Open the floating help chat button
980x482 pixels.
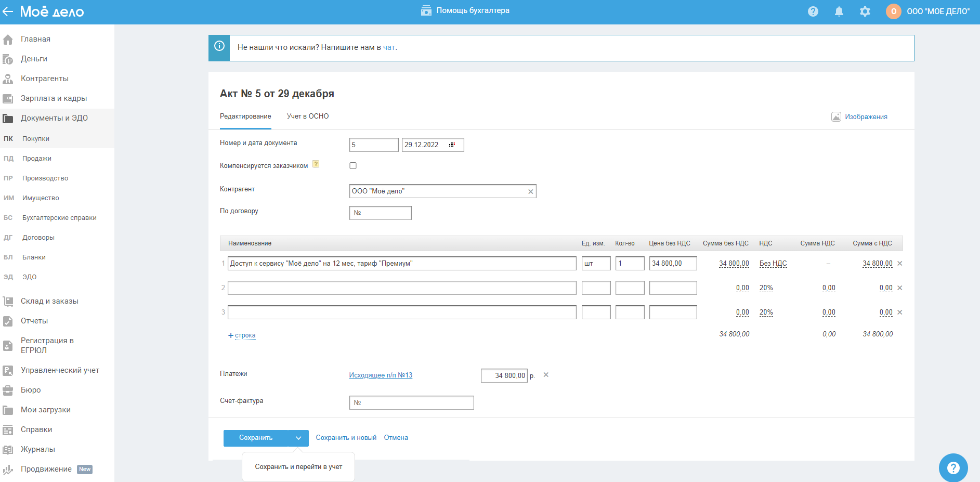pyautogui.click(x=952, y=467)
